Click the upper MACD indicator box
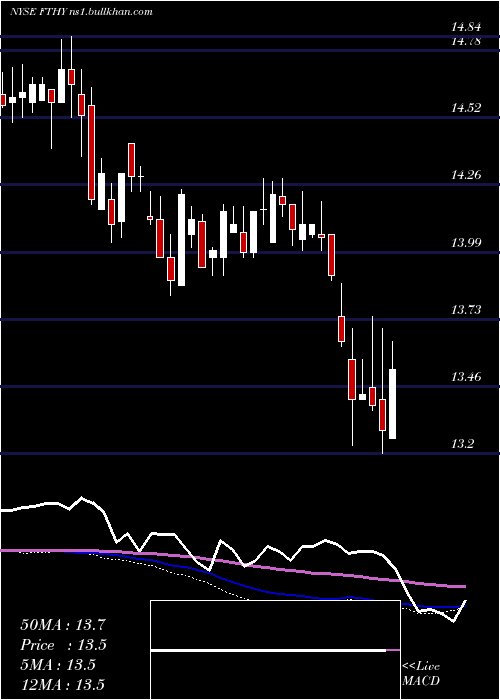The width and height of the screenshot is (500, 700). 275,625
